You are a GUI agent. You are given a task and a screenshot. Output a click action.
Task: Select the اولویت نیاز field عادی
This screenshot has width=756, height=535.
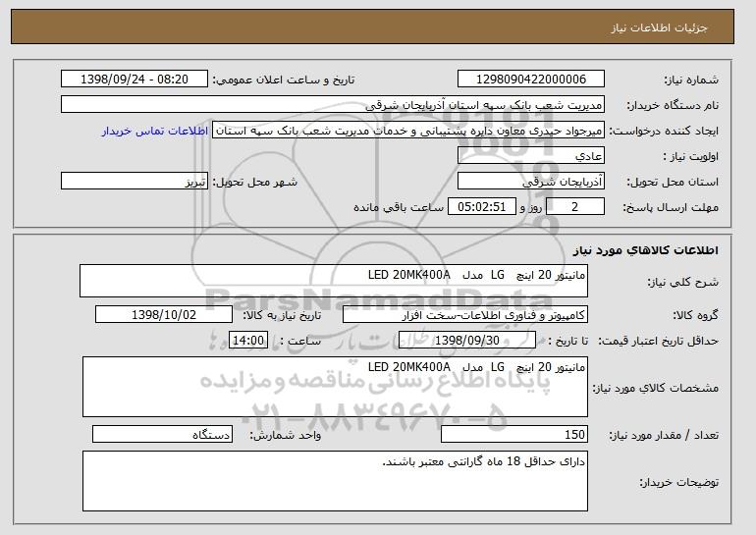531,156
